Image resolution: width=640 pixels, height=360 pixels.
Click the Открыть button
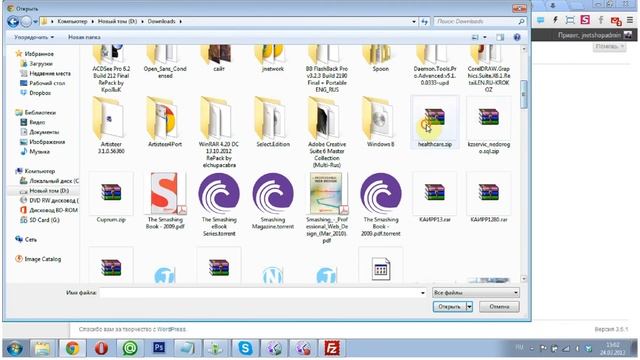449,307
